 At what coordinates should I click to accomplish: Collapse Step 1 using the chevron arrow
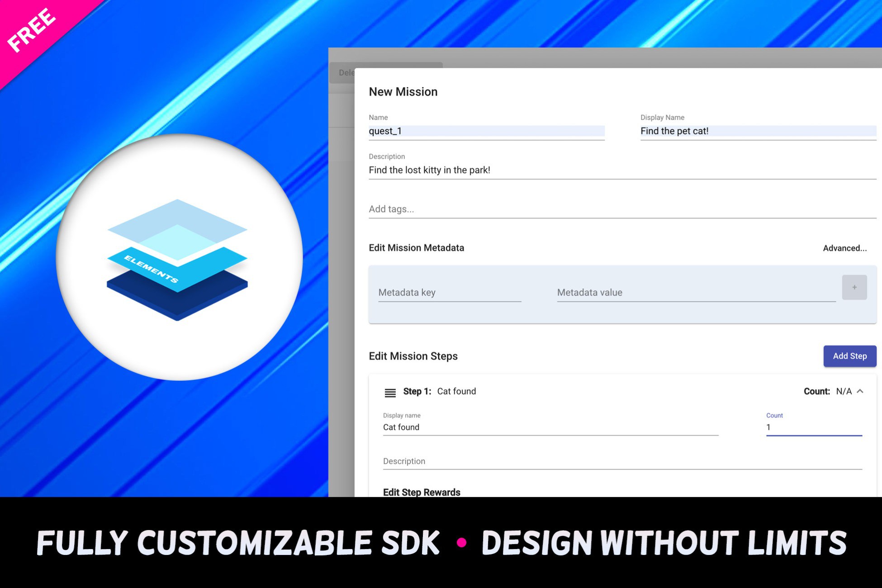[860, 391]
